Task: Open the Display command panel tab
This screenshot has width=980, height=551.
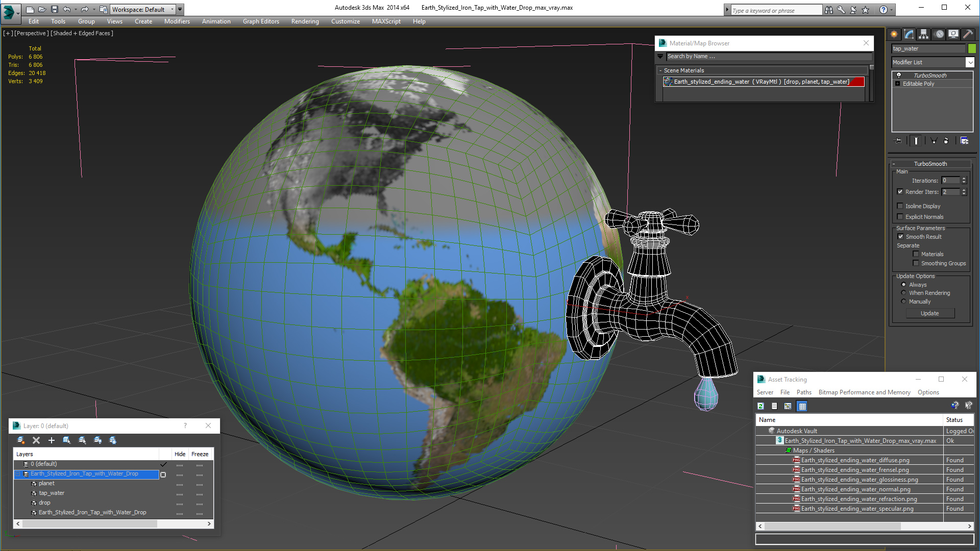Action: coord(953,34)
